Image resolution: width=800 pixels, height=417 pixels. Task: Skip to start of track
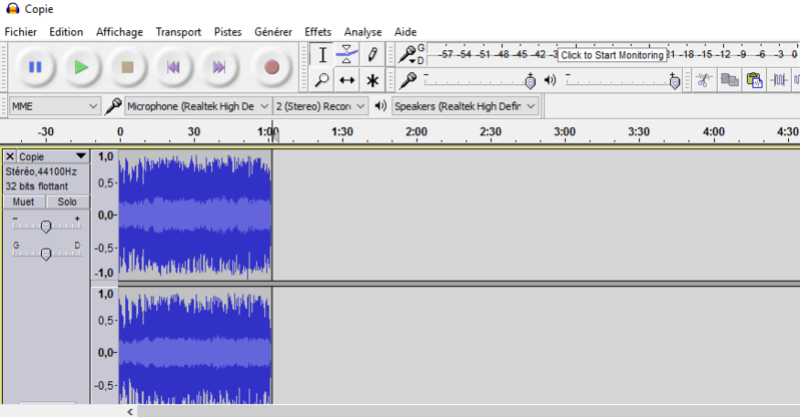point(173,67)
